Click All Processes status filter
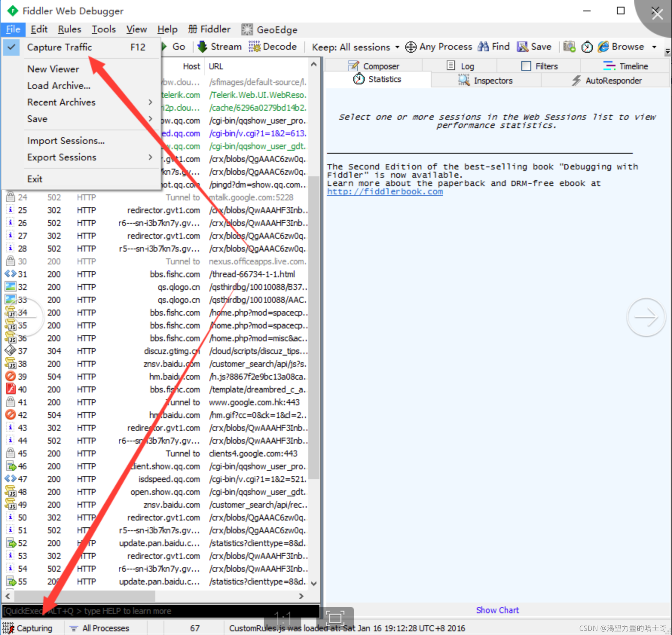This screenshot has height=635, width=672. pos(99,628)
